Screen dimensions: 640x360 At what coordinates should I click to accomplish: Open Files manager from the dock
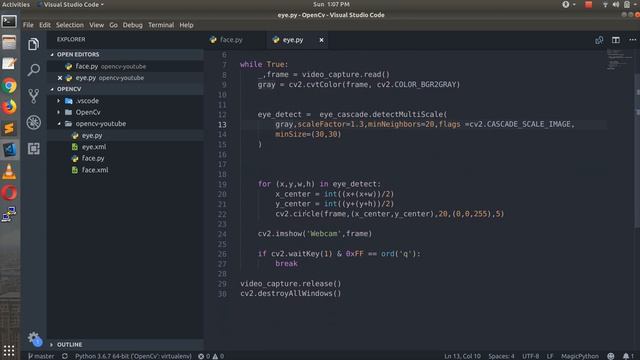pos(9,42)
